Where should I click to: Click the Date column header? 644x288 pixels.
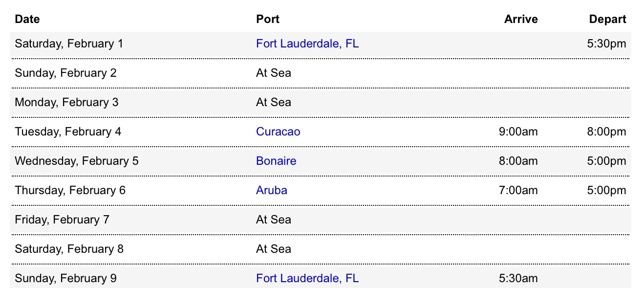click(27, 19)
